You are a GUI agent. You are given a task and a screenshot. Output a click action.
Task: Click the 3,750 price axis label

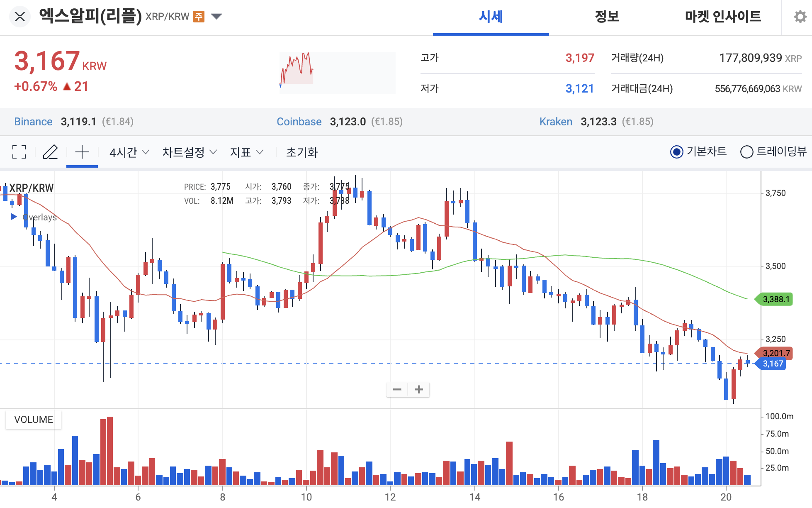point(776,193)
